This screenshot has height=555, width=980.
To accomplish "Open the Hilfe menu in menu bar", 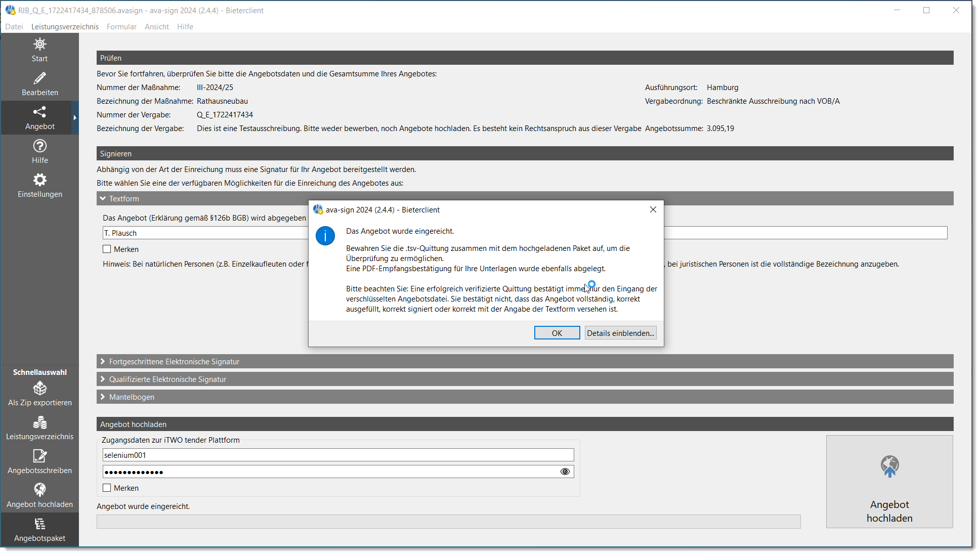I will [x=185, y=26].
